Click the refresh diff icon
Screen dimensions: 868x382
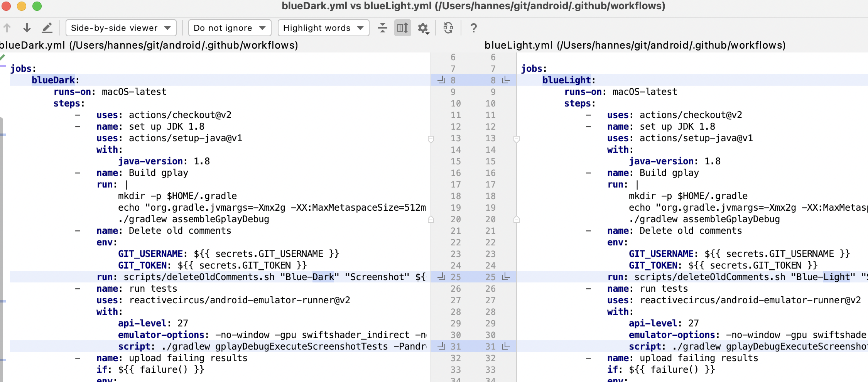pos(448,28)
